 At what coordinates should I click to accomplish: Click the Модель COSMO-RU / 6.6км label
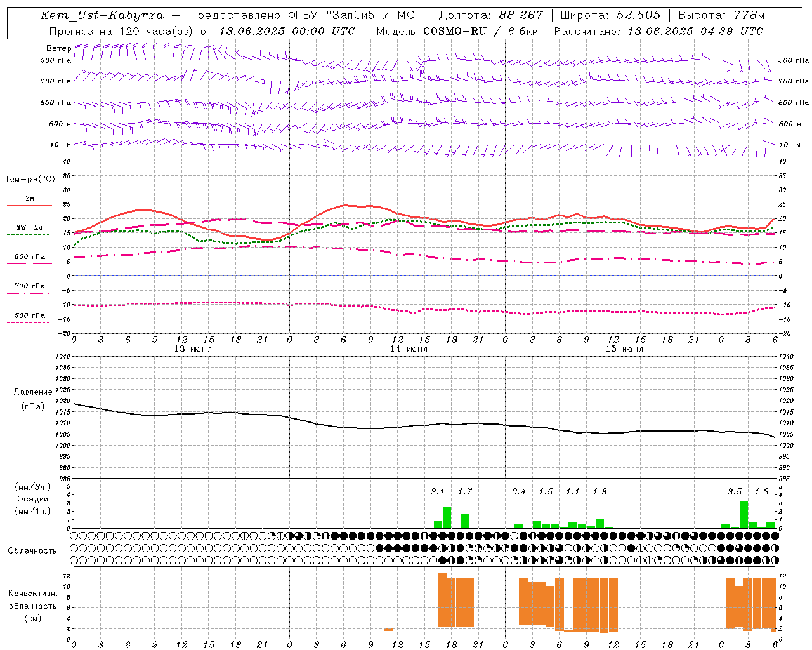click(457, 31)
